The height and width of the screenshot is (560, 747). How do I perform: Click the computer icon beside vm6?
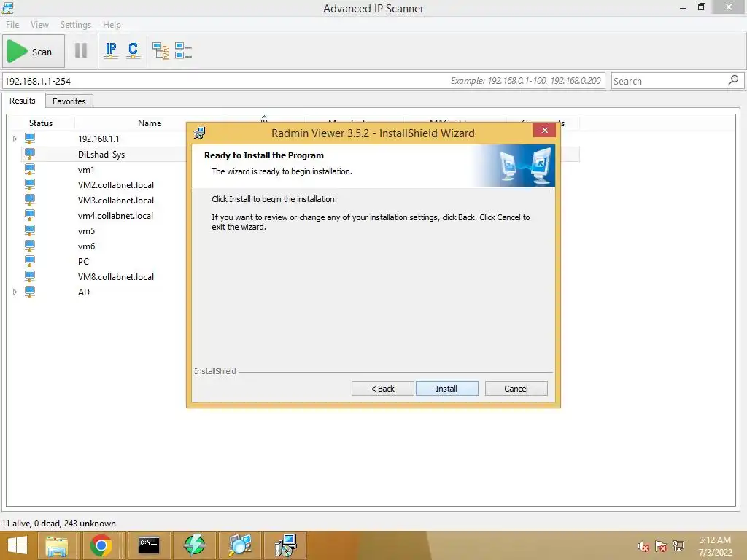(x=30, y=246)
